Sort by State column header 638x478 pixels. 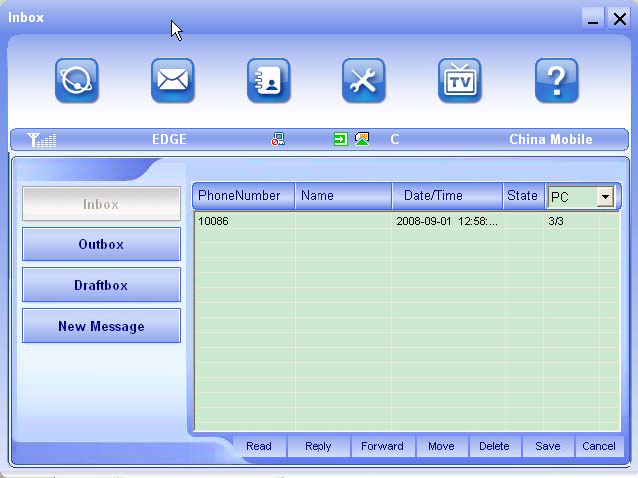pos(524,196)
